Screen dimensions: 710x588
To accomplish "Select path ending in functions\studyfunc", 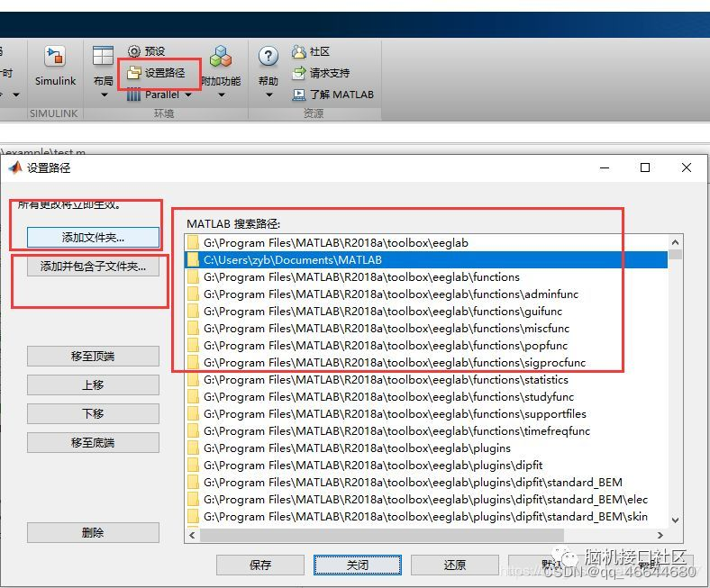I will (426, 397).
